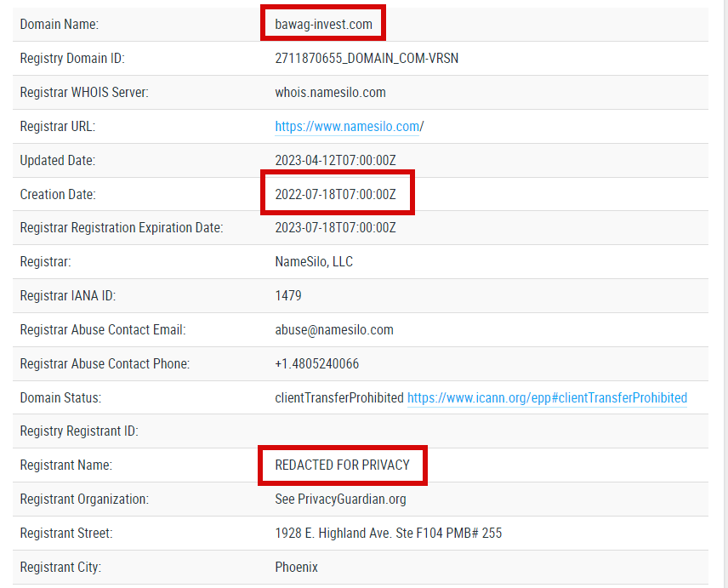Click the REDACTED FOR PRIVACY registrant name

pyautogui.click(x=342, y=465)
